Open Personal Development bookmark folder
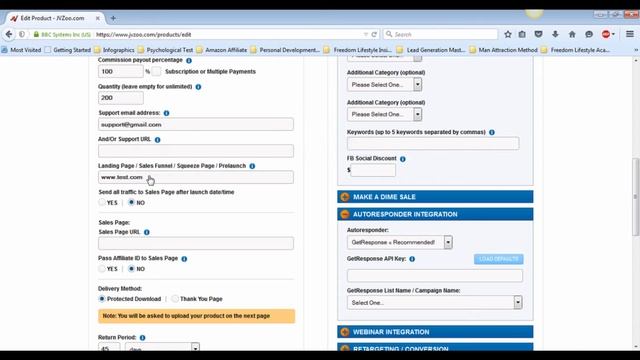640x360 pixels. point(285,50)
